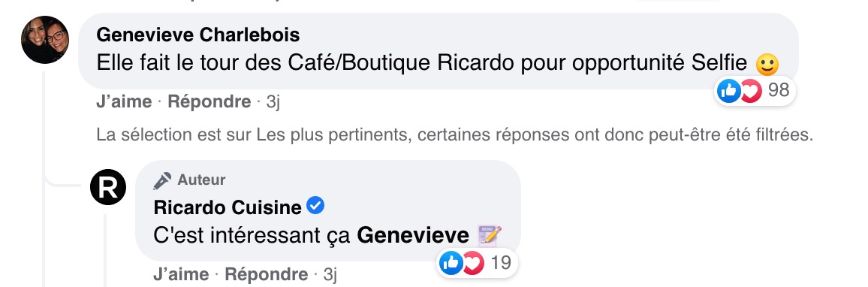Click the verified badge next to Ricardo Cuisine
This screenshot has width=868, height=287.
[x=315, y=206]
